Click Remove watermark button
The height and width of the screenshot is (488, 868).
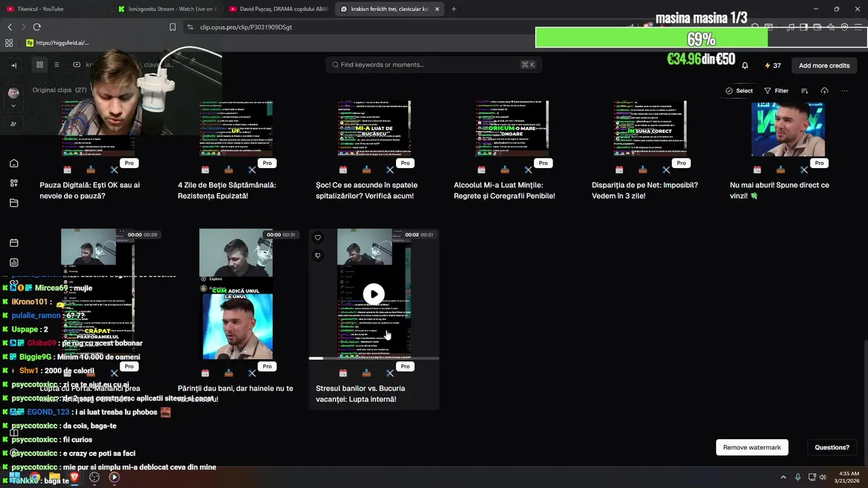tap(751, 447)
